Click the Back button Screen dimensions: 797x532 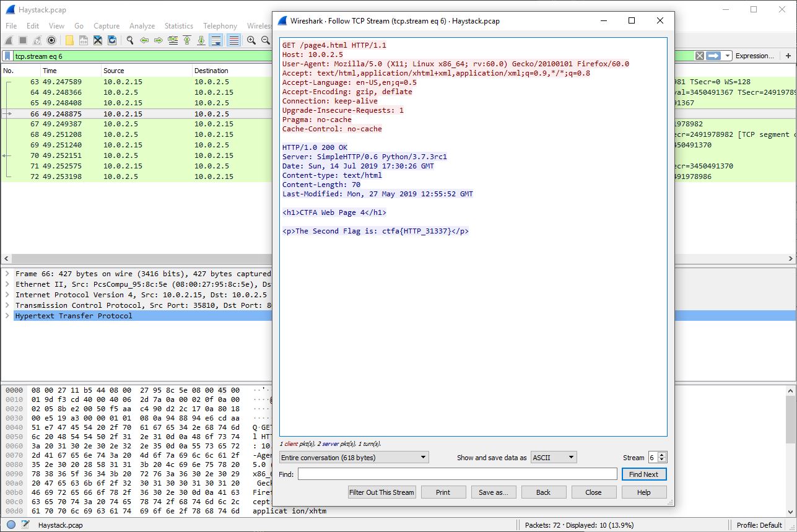[544, 492]
